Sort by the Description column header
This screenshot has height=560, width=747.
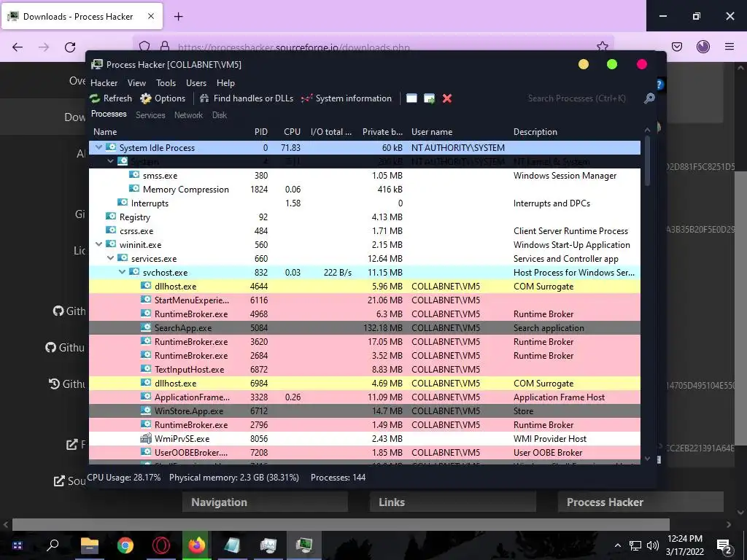(x=535, y=132)
